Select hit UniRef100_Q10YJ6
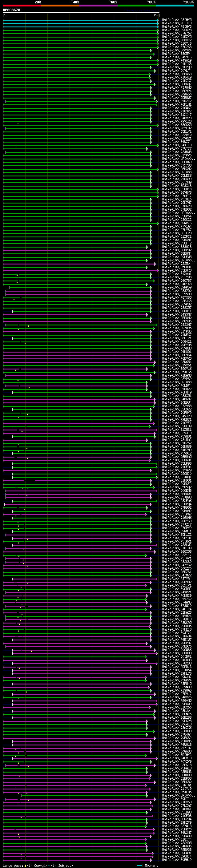197x868 pixels. click(x=177, y=43)
